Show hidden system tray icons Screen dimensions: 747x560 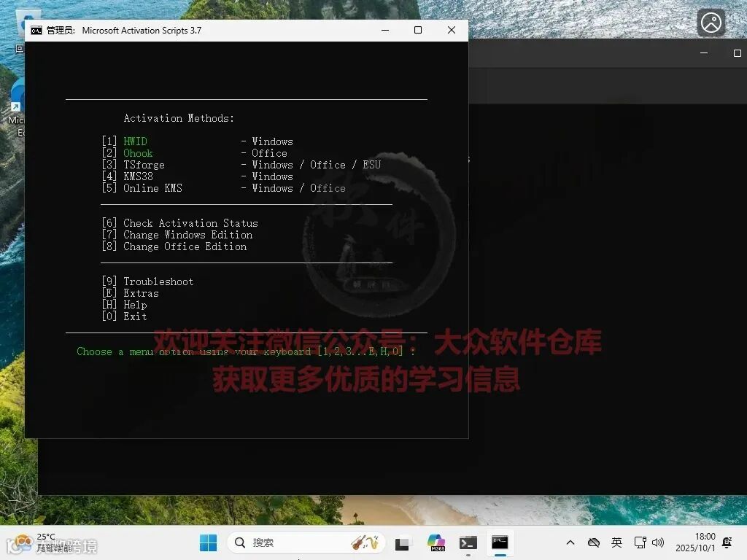click(x=570, y=542)
